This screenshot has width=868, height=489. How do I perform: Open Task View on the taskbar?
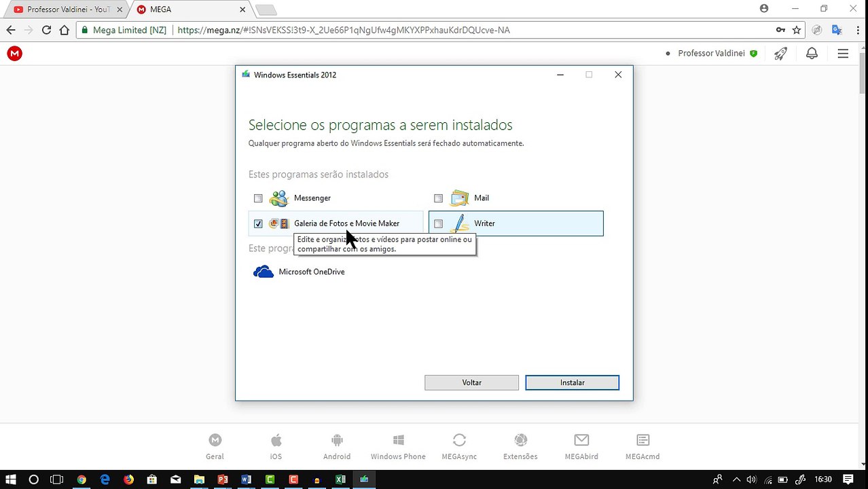click(57, 479)
